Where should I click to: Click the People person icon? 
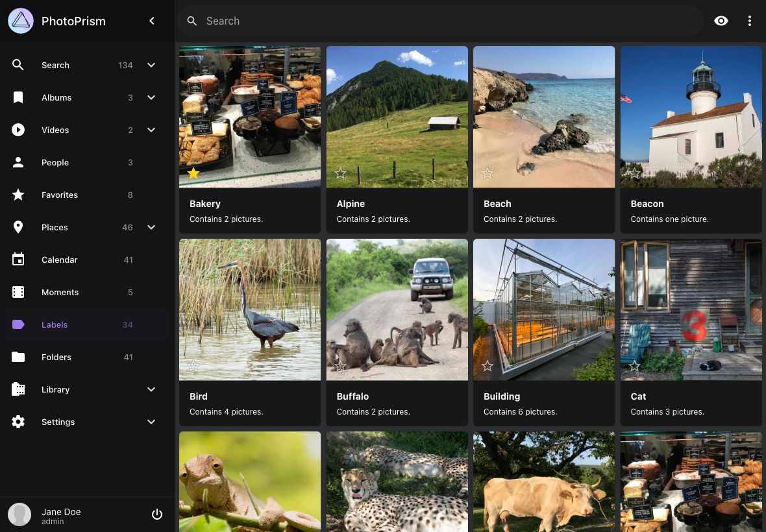[x=18, y=162]
